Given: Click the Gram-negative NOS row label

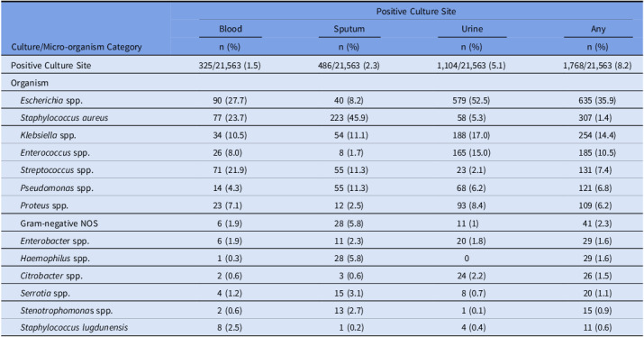Looking at the screenshot, I should click(59, 223).
